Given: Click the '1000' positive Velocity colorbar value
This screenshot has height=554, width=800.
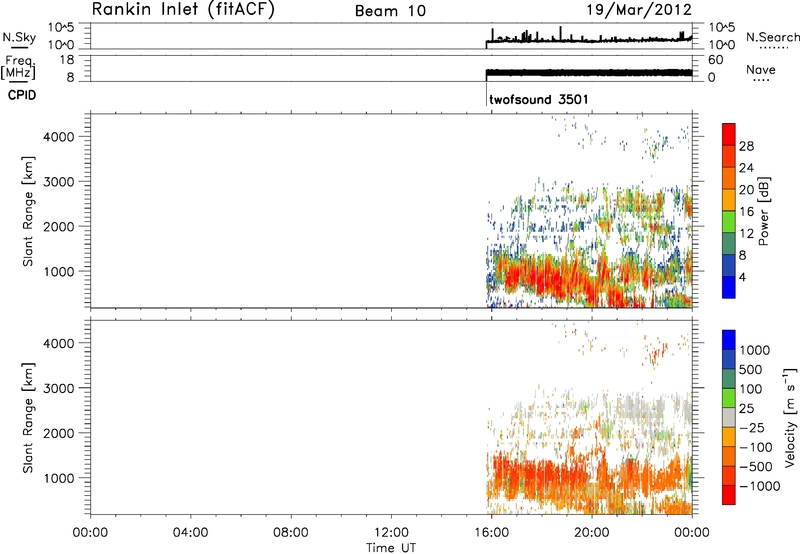Looking at the screenshot, I should pos(754,350).
